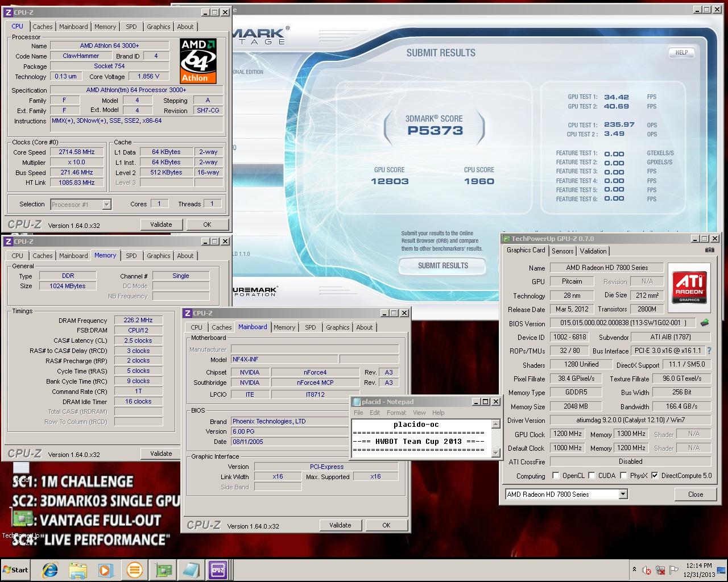Viewport: 728px width, 582px height.
Task: Click Submit Results button in 3DMark Vantage
Action: click(x=442, y=265)
